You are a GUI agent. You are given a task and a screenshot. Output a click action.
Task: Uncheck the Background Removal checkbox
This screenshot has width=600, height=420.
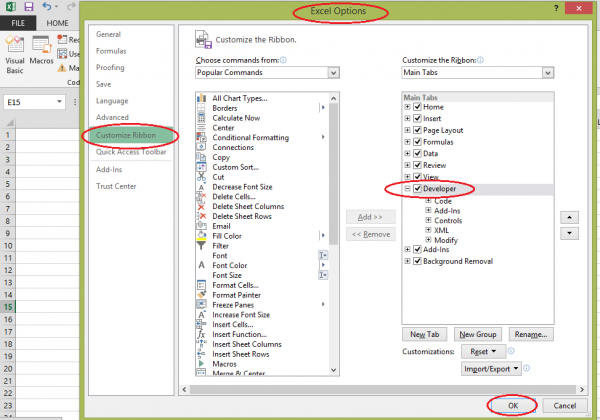tap(417, 261)
